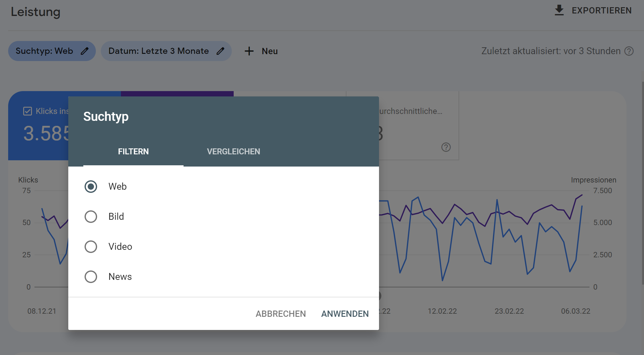Click the date label 06.03.22 on the chart

tap(576, 311)
